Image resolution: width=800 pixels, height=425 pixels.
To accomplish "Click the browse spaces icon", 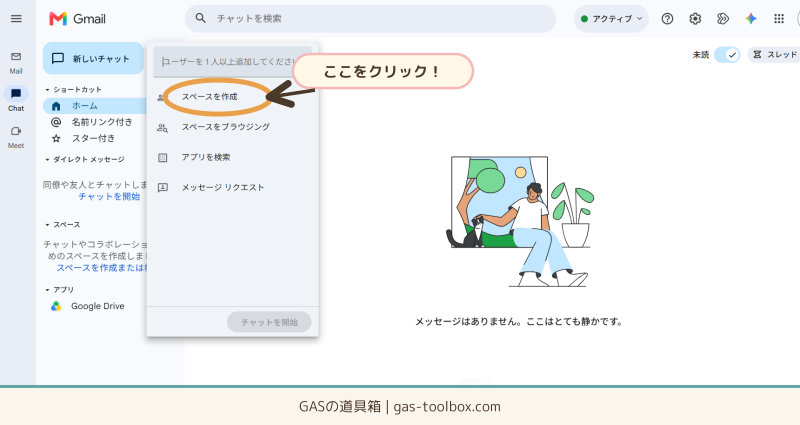I will pyautogui.click(x=162, y=128).
